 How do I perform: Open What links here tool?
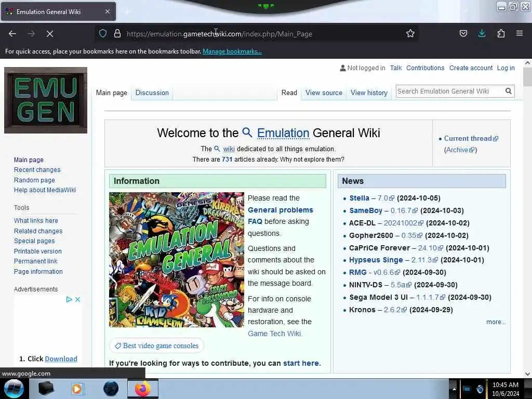click(x=36, y=220)
